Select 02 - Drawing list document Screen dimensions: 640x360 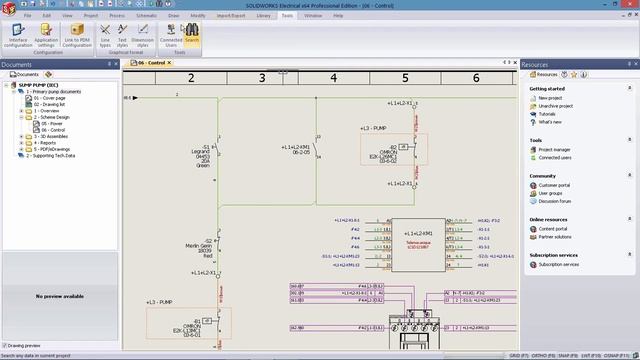click(49, 104)
